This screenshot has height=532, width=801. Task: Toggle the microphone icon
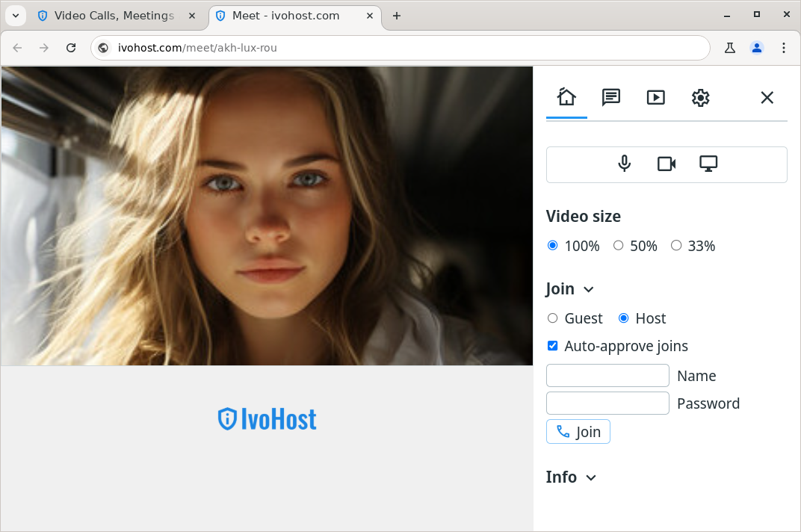[624, 164]
